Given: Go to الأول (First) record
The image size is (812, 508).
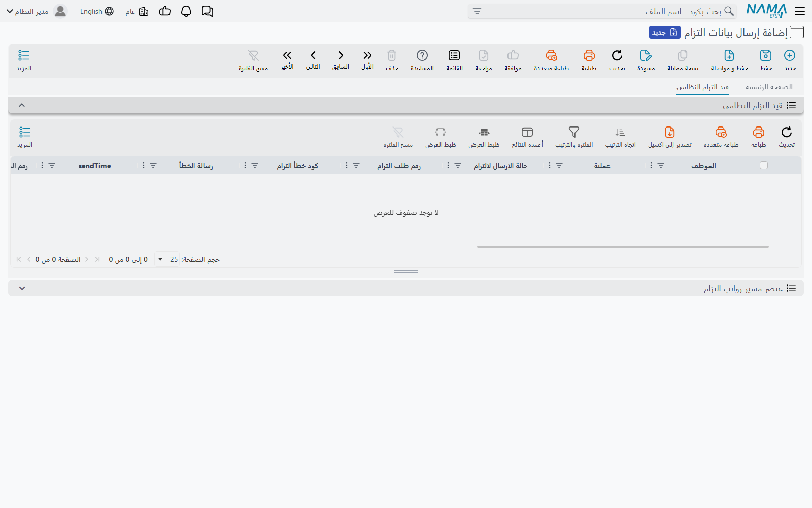Looking at the screenshot, I should tap(367, 55).
